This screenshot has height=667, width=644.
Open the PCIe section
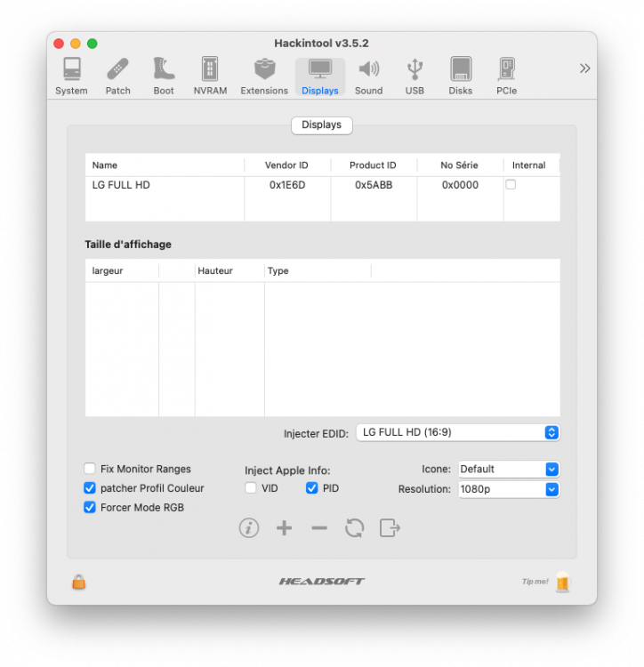[507, 76]
